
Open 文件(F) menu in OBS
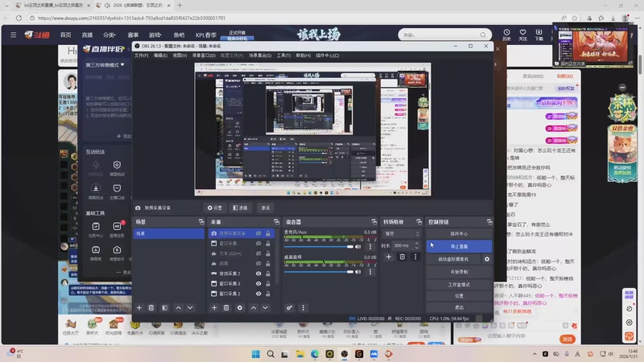coord(142,56)
